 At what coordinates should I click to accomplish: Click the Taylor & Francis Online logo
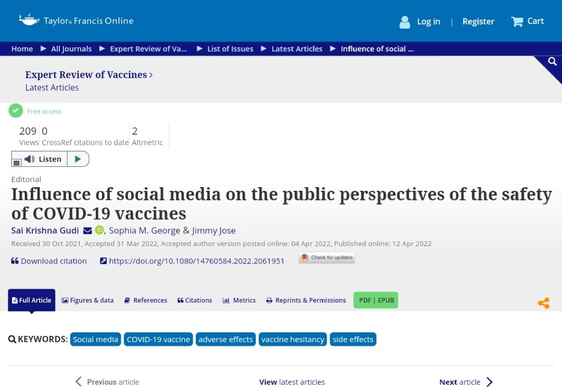coord(75,20)
